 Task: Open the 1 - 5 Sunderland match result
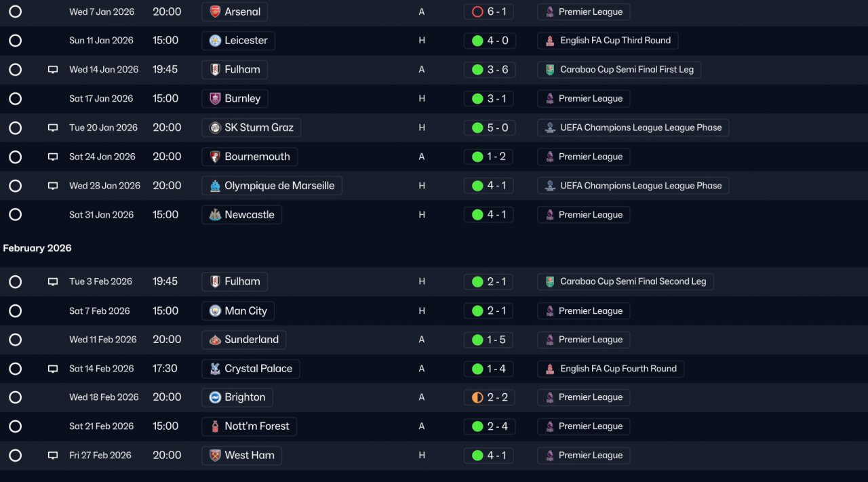coord(490,340)
